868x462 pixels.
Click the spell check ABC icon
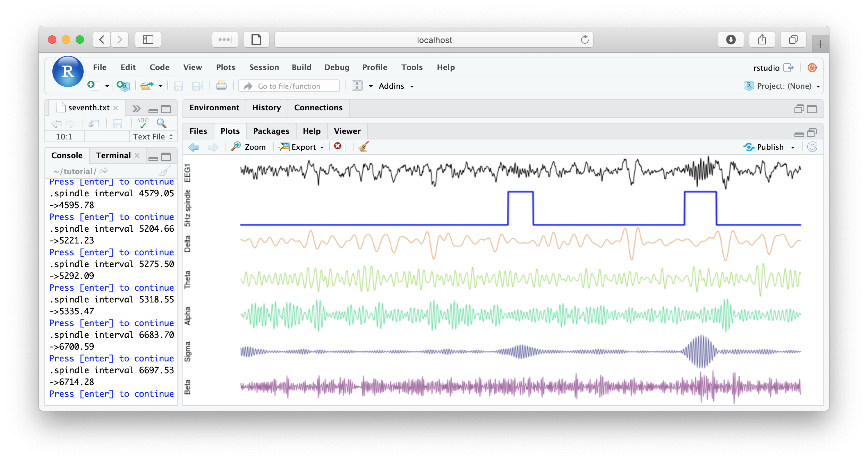tap(143, 123)
